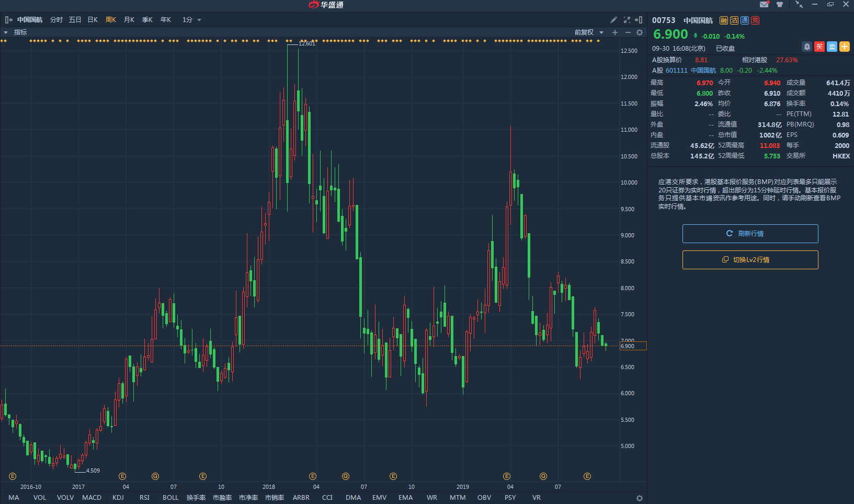Screen dimensions: 854x504
Task: Open the price alert bell icon
Action: [x=807, y=47]
